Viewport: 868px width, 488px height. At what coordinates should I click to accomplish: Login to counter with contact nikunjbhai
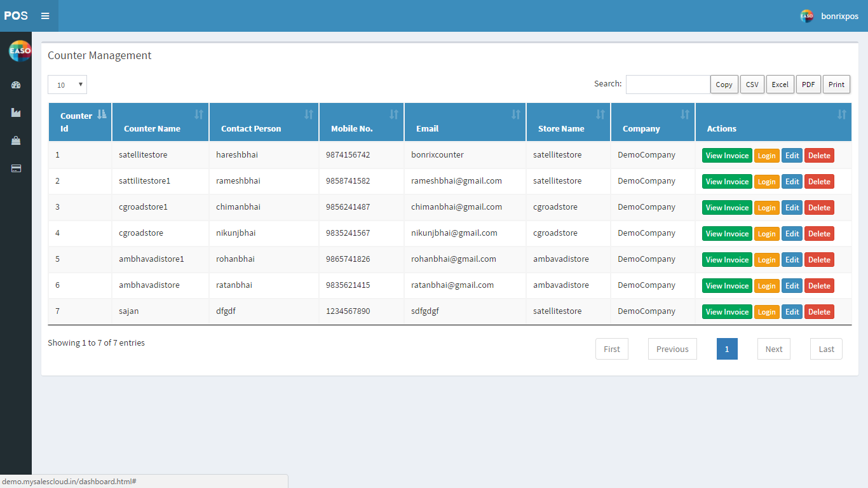pyautogui.click(x=767, y=234)
